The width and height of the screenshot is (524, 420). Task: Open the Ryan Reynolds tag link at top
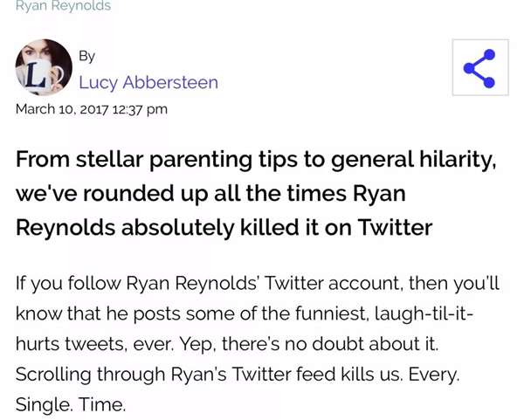point(63,6)
